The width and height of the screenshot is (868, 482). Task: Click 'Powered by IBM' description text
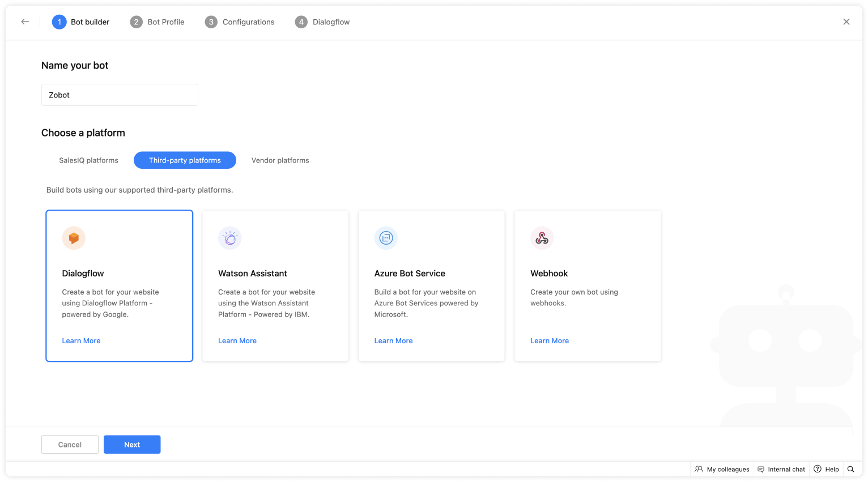point(282,314)
